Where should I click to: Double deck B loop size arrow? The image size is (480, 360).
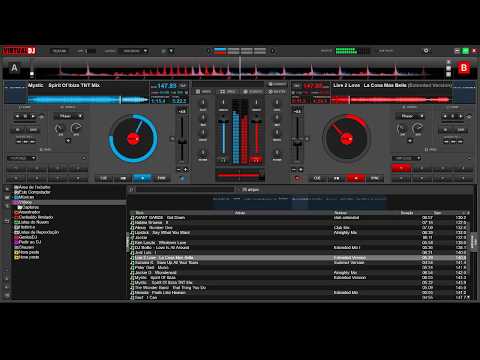460,116
